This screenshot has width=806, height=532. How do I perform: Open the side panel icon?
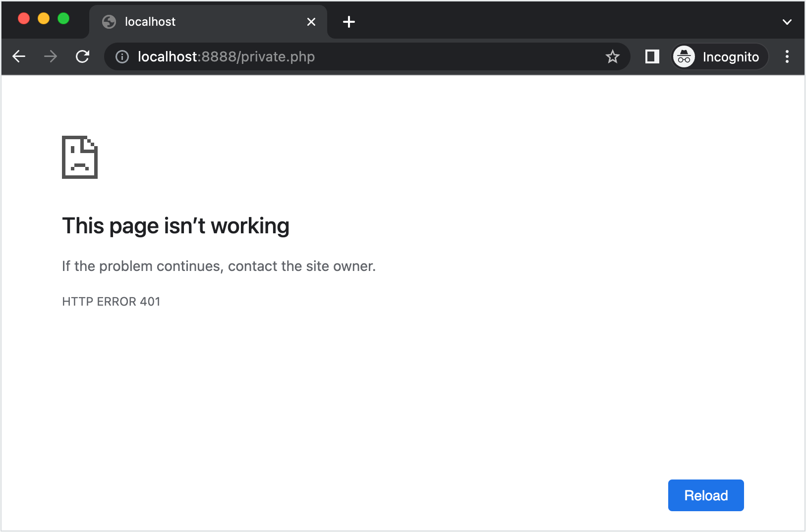pos(652,56)
